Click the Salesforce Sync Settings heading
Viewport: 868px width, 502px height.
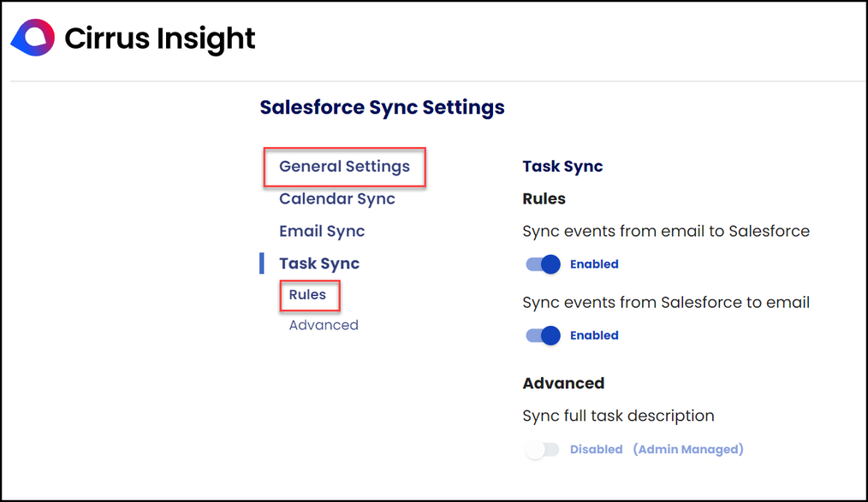(382, 107)
